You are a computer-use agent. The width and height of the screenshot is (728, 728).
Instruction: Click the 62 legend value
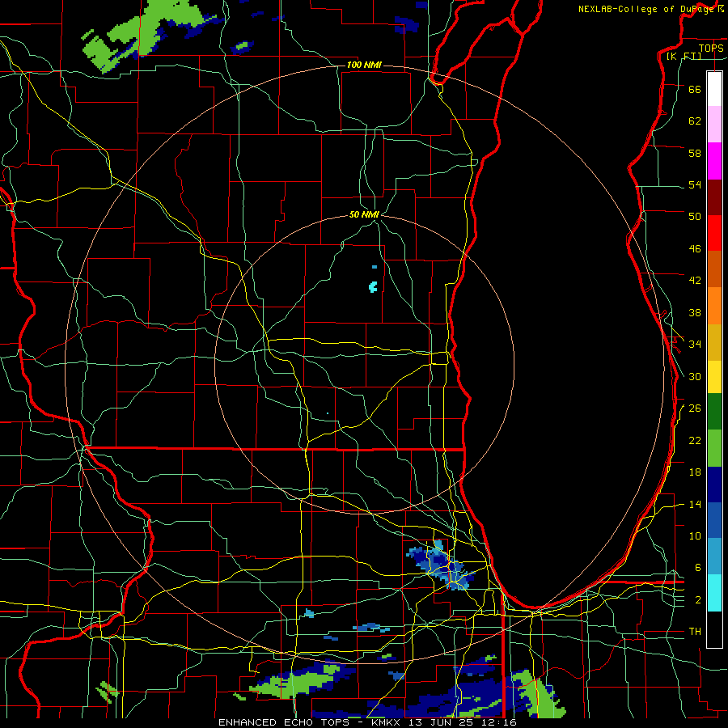[695, 121]
